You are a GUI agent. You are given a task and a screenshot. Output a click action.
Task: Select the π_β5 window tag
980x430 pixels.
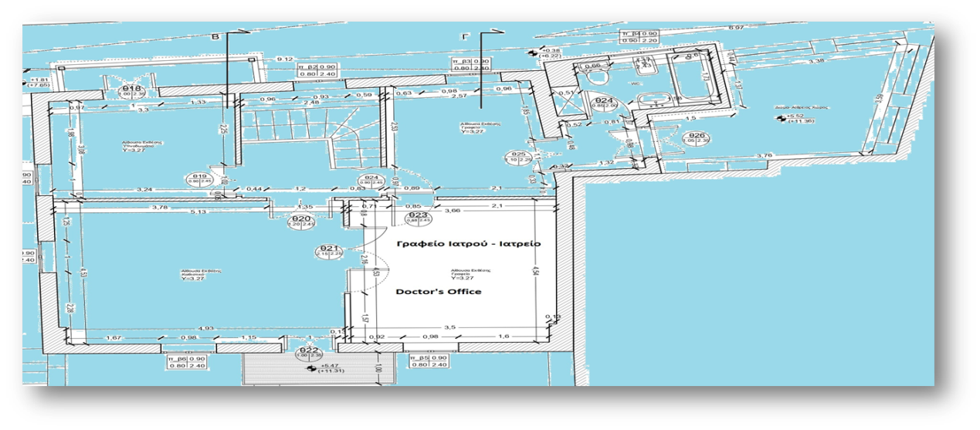429,362
